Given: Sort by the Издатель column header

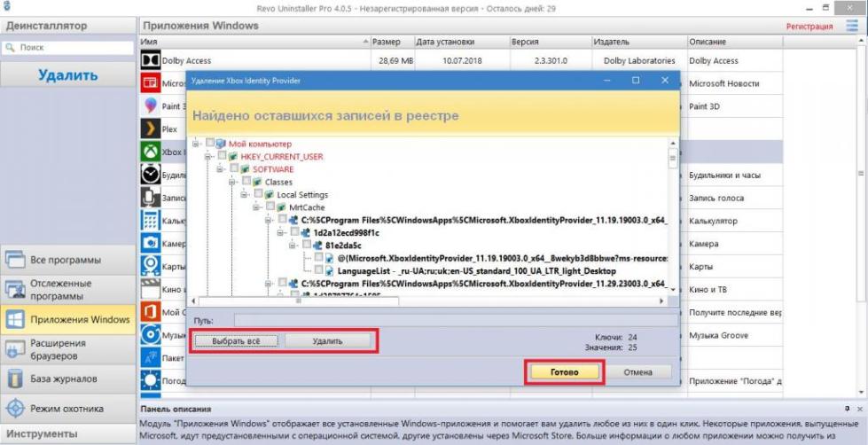Looking at the screenshot, I should [x=639, y=42].
